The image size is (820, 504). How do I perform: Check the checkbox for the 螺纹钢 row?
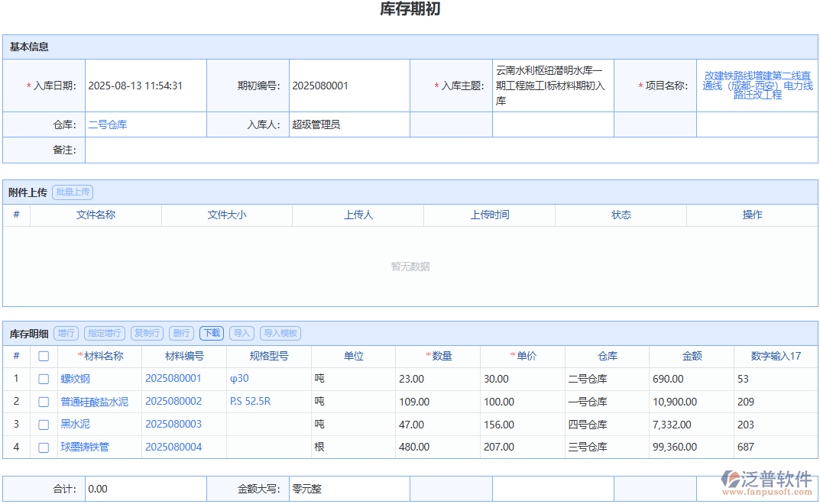pyautogui.click(x=44, y=379)
